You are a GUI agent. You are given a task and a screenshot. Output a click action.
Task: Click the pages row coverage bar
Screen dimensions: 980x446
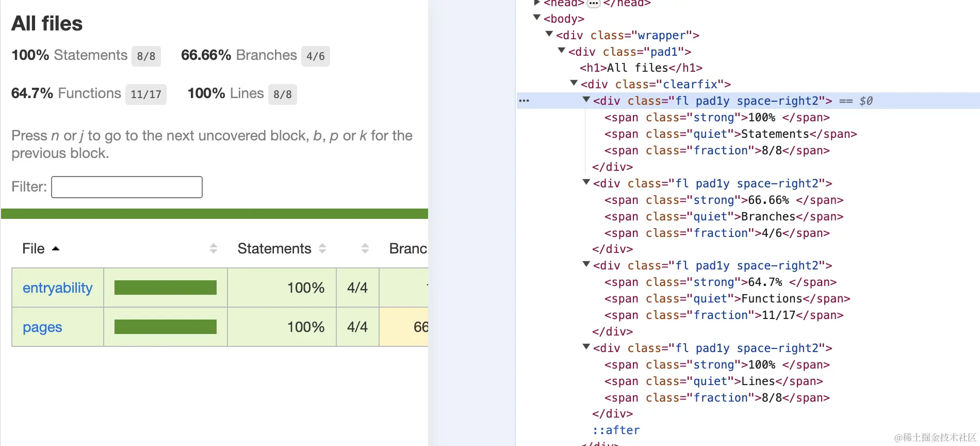coord(165,327)
